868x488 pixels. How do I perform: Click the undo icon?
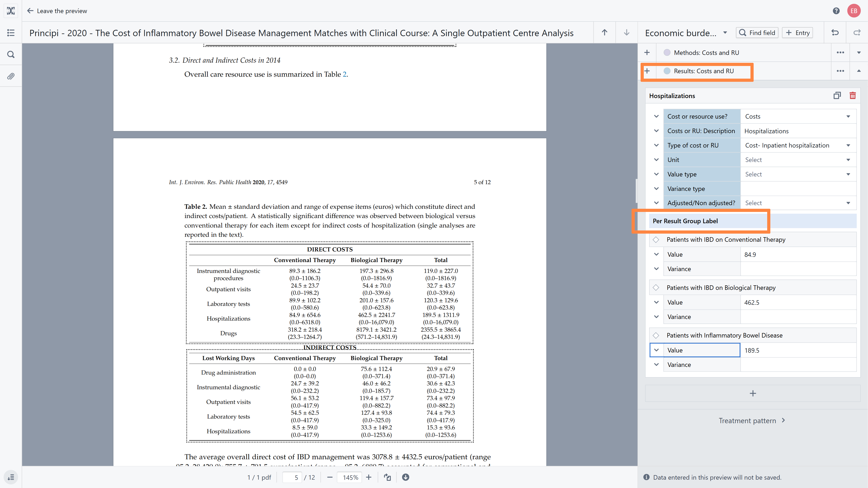(835, 33)
